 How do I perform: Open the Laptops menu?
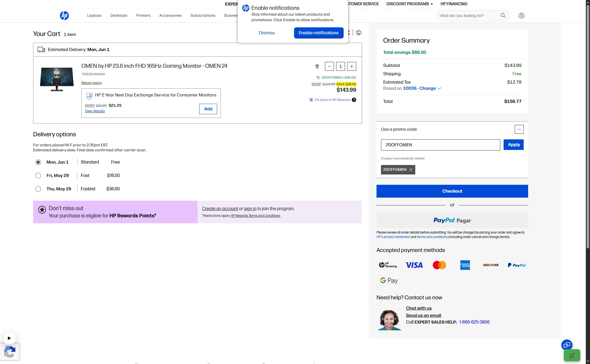[94, 15]
